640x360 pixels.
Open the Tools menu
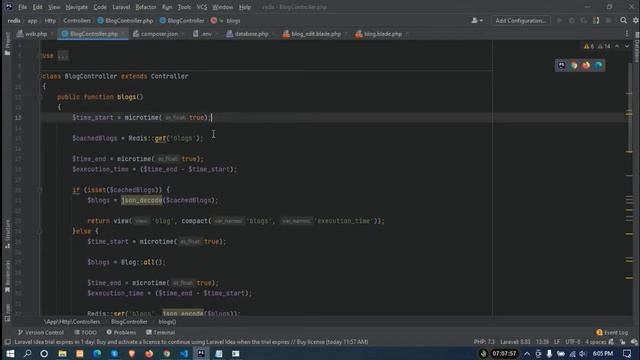184,7
